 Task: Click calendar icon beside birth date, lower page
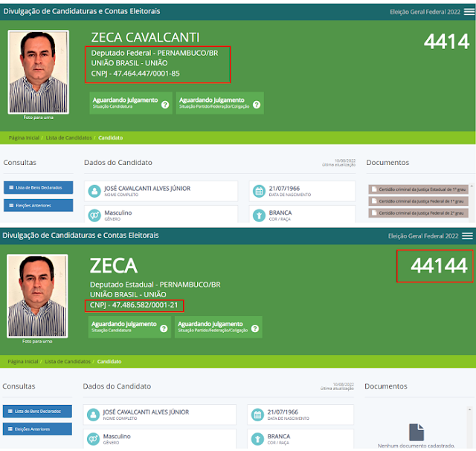[x=257, y=415]
